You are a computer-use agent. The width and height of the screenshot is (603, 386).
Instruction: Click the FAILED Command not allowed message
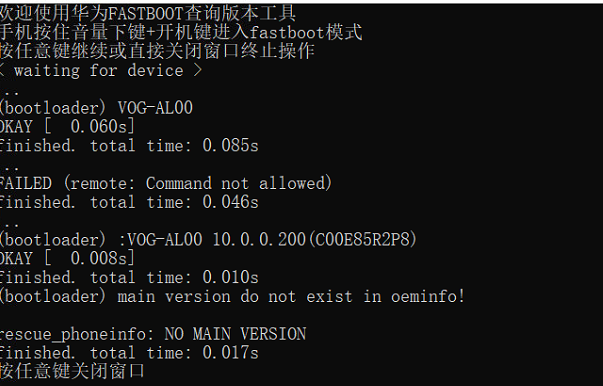point(166,183)
